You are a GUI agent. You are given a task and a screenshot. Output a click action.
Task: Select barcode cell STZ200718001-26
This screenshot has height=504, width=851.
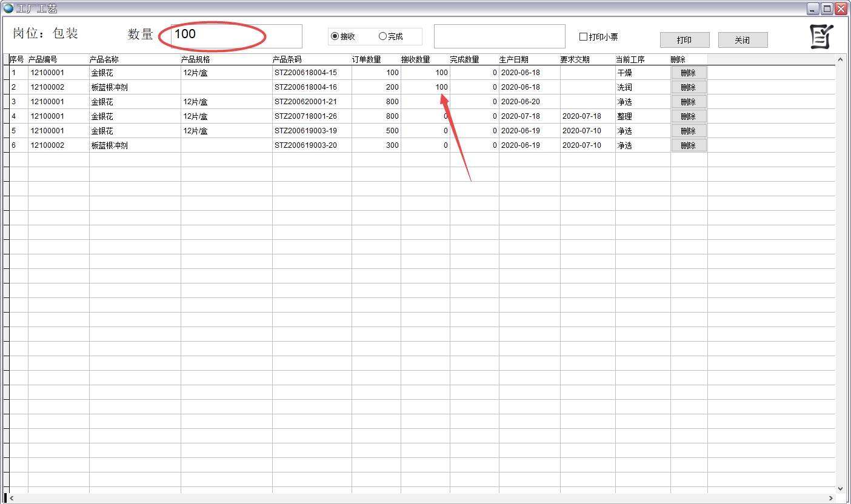(305, 116)
